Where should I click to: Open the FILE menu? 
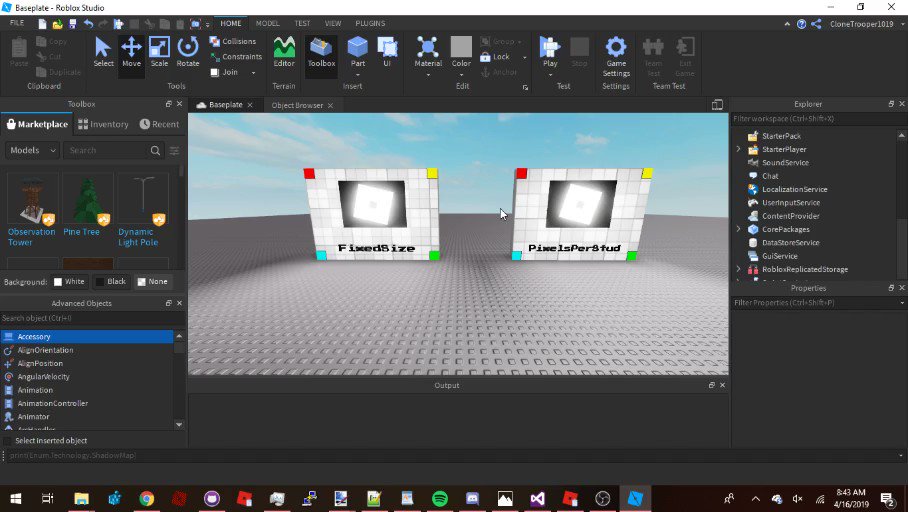tap(17, 23)
